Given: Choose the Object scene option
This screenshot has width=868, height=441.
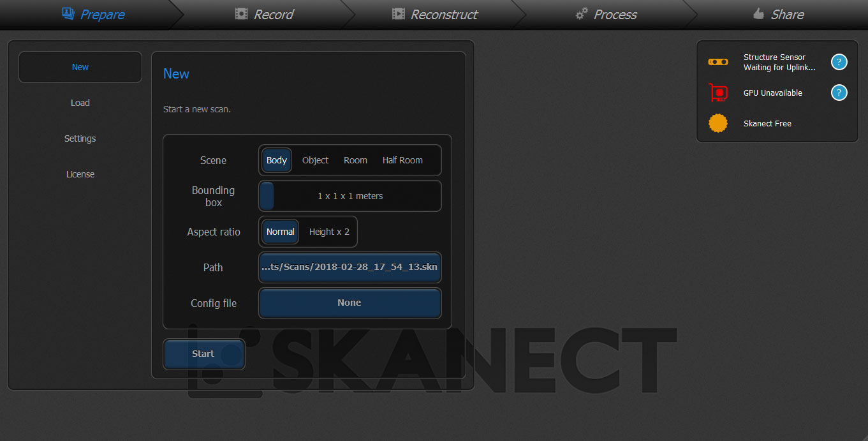Looking at the screenshot, I should 315,160.
